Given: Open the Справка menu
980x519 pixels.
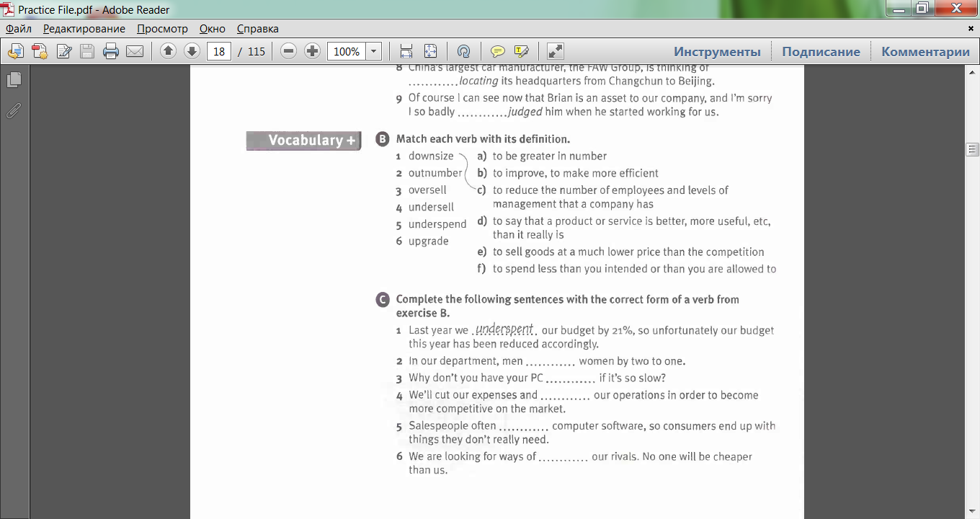Looking at the screenshot, I should [x=257, y=29].
